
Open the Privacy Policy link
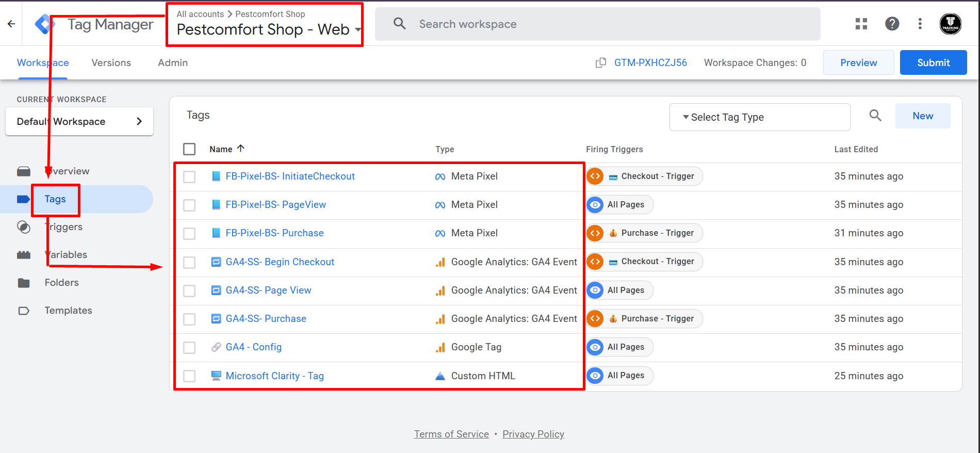coord(533,434)
